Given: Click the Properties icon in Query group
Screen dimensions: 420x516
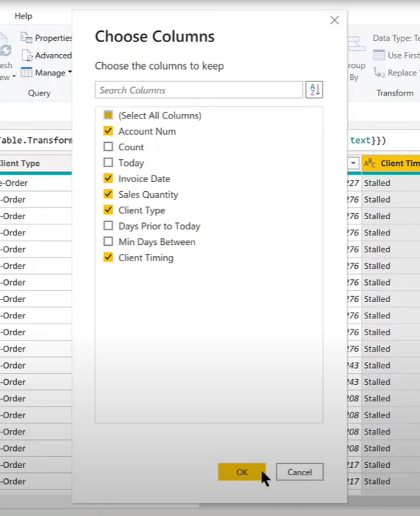Looking at the screenshot, I should tap(27, 38).
